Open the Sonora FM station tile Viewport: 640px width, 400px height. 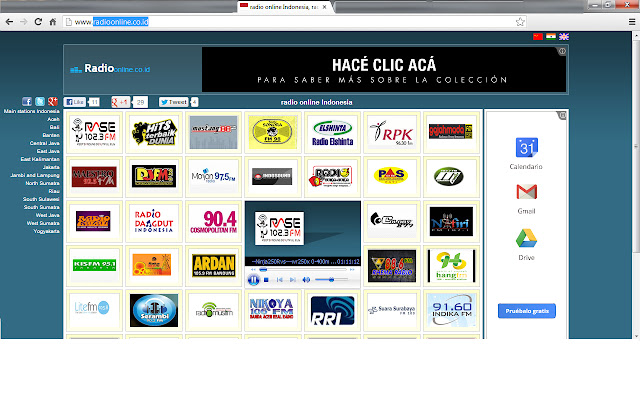[272, 132]
